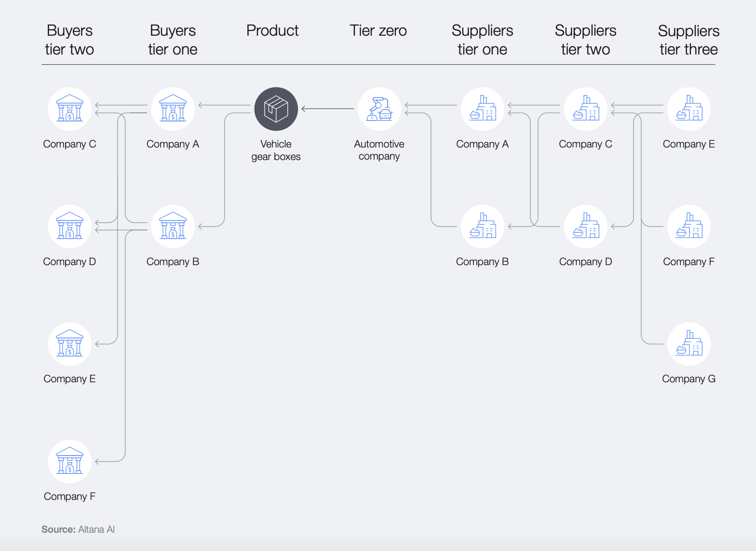Click 'Company D' label under Suppliers tier two

pos(585,262)
